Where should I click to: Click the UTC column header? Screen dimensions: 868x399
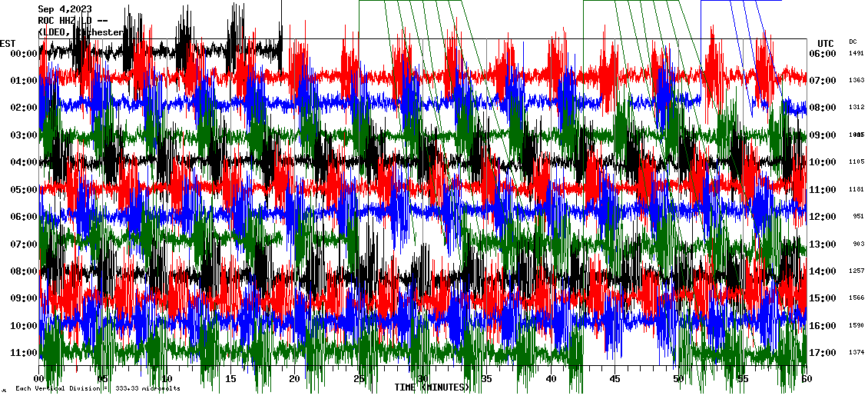tap(826, 43)
